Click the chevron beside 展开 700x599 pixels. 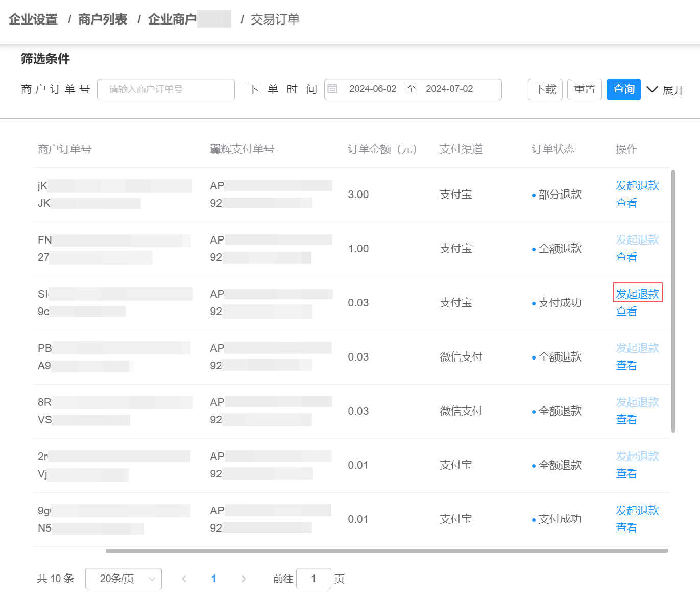(653, 89)
